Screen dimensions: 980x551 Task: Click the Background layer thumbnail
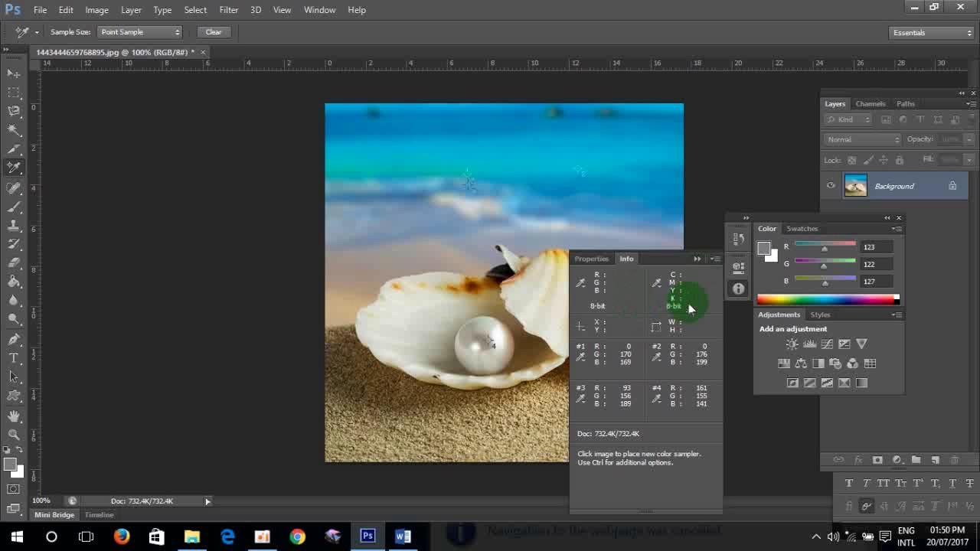(855, 186)
